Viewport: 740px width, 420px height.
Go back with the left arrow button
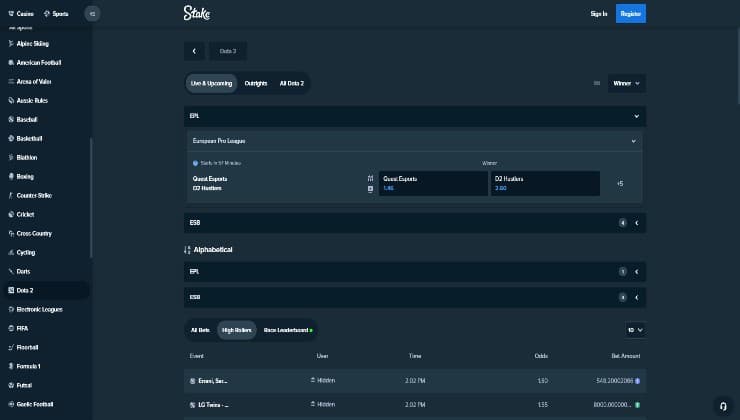click(x=194, y=51)
